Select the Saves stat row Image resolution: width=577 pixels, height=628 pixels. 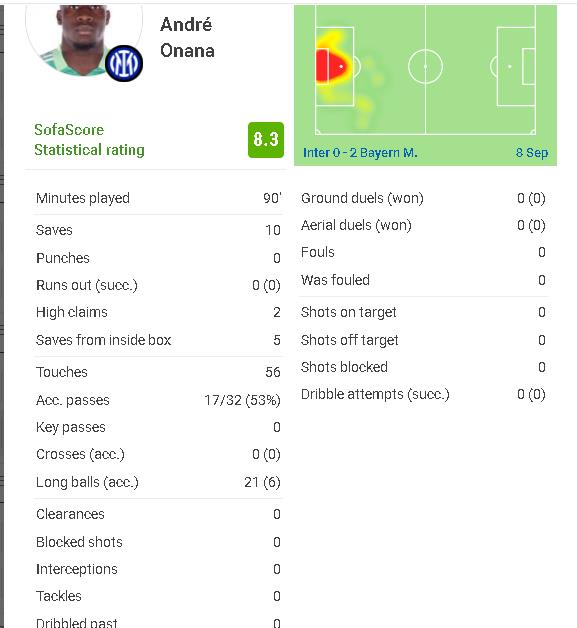pos(158,230)
